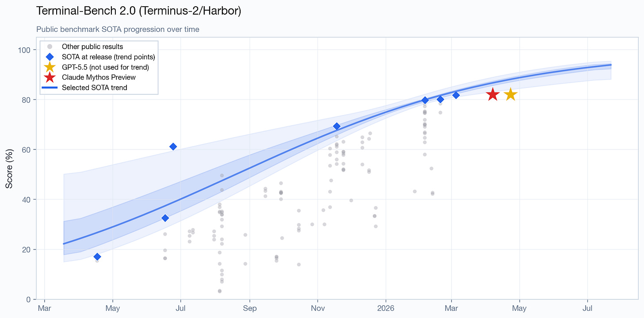Click the red Claude Mythos Preview star
644x318 pixels.
coord(493,94)
